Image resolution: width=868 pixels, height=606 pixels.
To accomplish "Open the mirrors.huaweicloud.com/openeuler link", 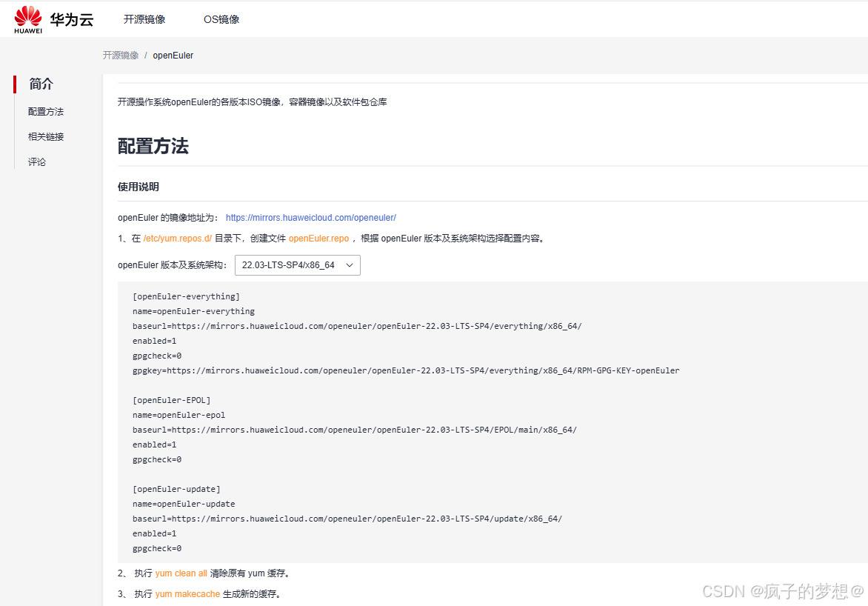I will click(311, 218).
